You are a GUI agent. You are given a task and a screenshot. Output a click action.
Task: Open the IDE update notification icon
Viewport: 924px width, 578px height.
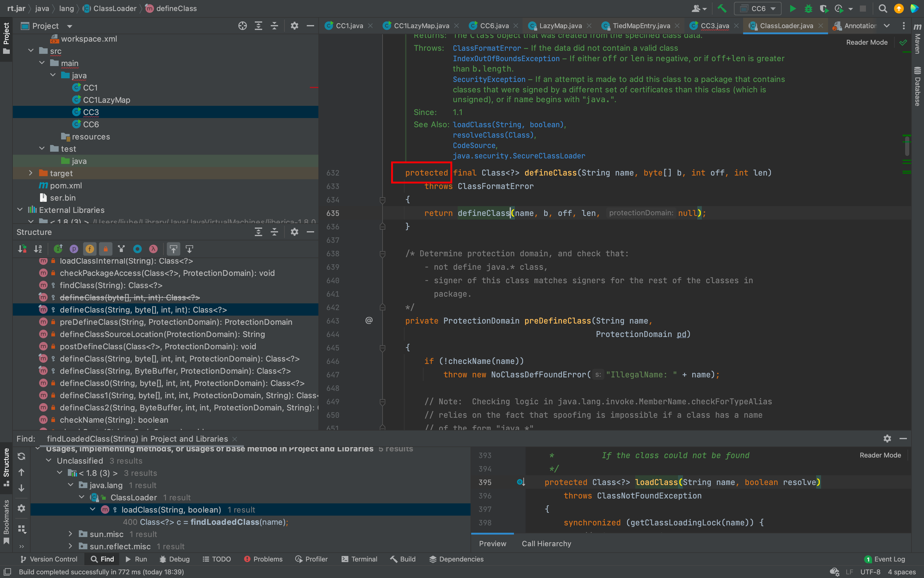click(899, 9)
